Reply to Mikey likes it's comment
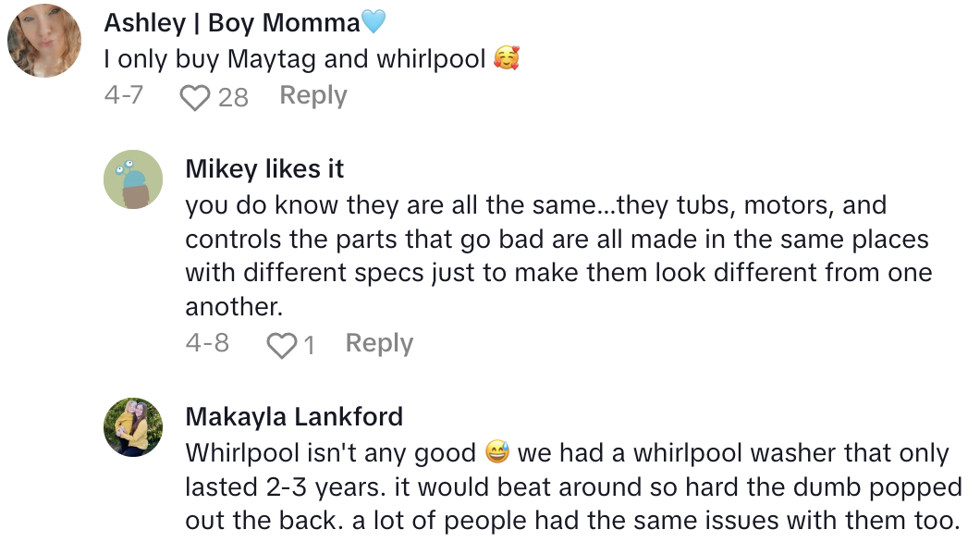This screenshot has height=542, width=980. (379, 344)
